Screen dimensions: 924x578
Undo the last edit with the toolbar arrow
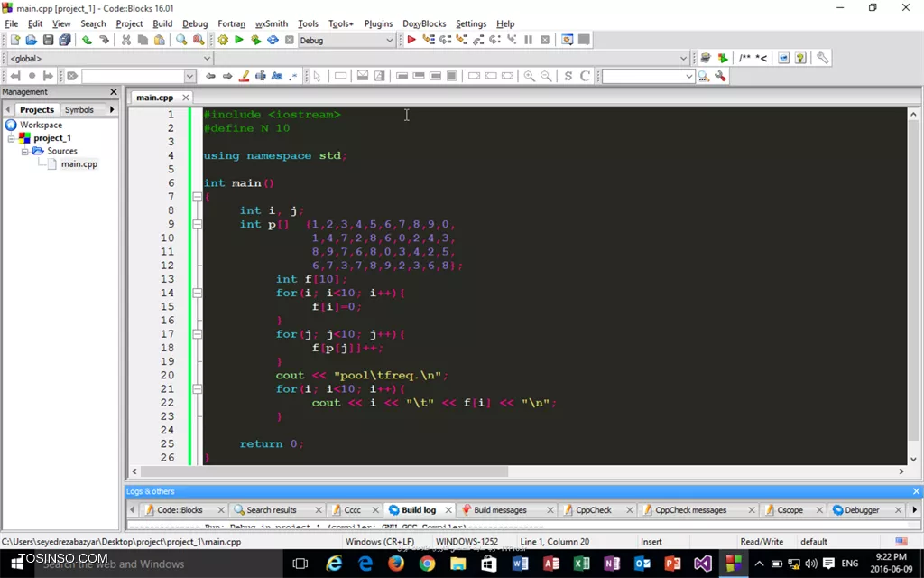(87, 40)
